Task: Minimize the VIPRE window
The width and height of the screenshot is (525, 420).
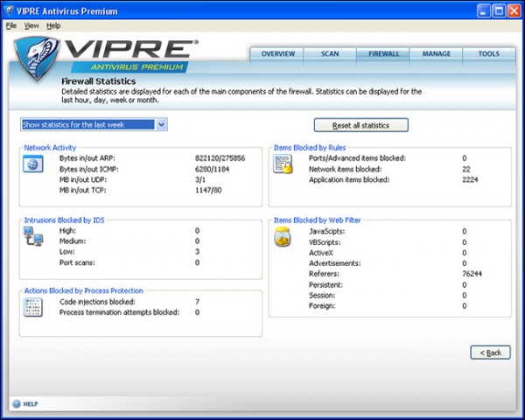Action: (483, 11)
